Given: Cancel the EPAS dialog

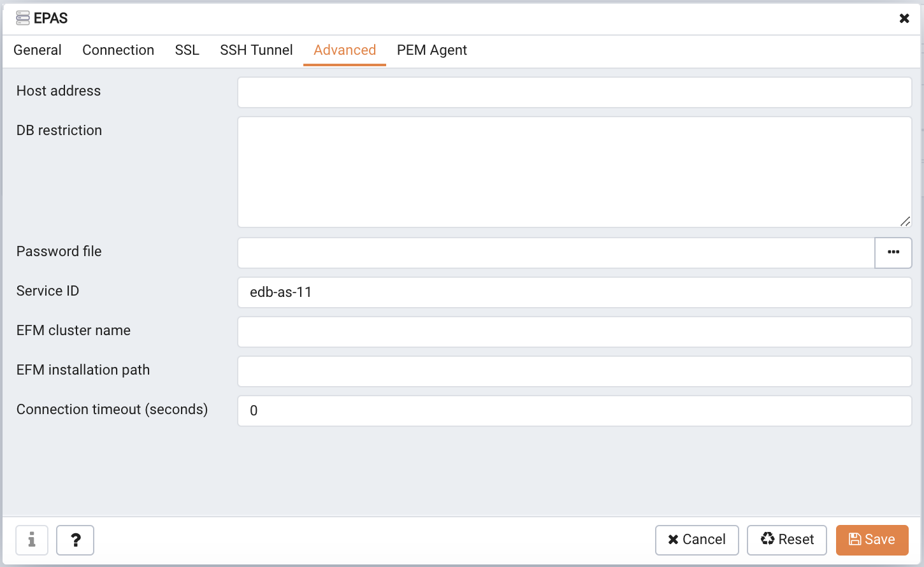Looking at the screenshot, I should (697, 540).
